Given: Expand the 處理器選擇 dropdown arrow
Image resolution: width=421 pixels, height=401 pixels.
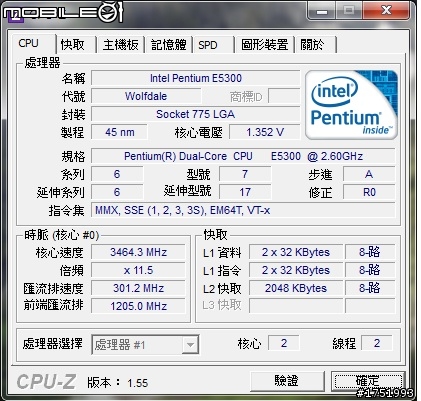Looking at the screenshot, I should (190, 344).
